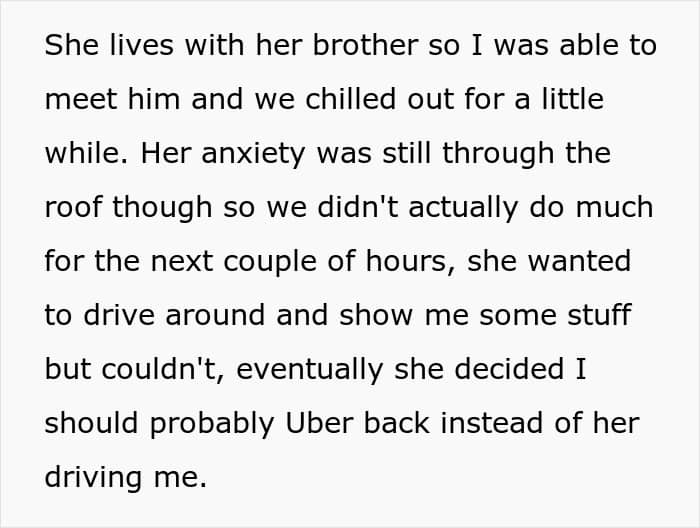Click the word "couple" in the text
This screenshot has width=700, height=528.
tap(271, 262)
